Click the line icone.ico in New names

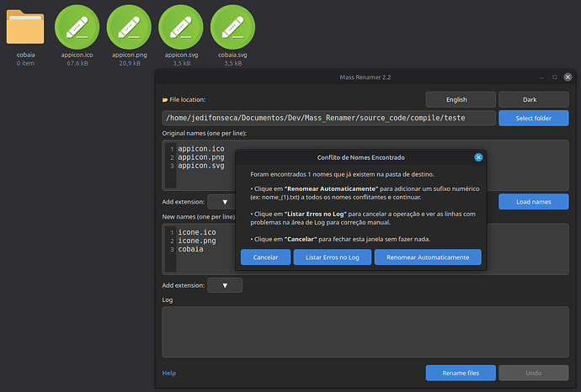coord(197,232)
